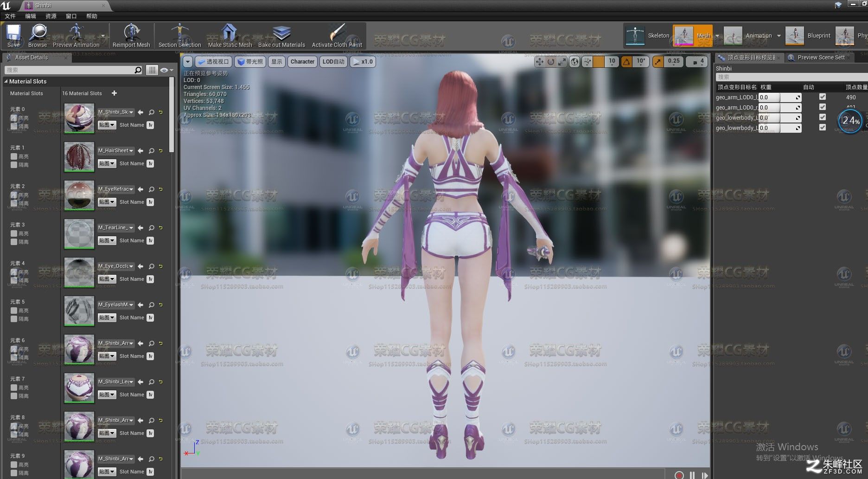Open 资源 menu
This screenshot has width=868, height=479.
tap(51, 16)
